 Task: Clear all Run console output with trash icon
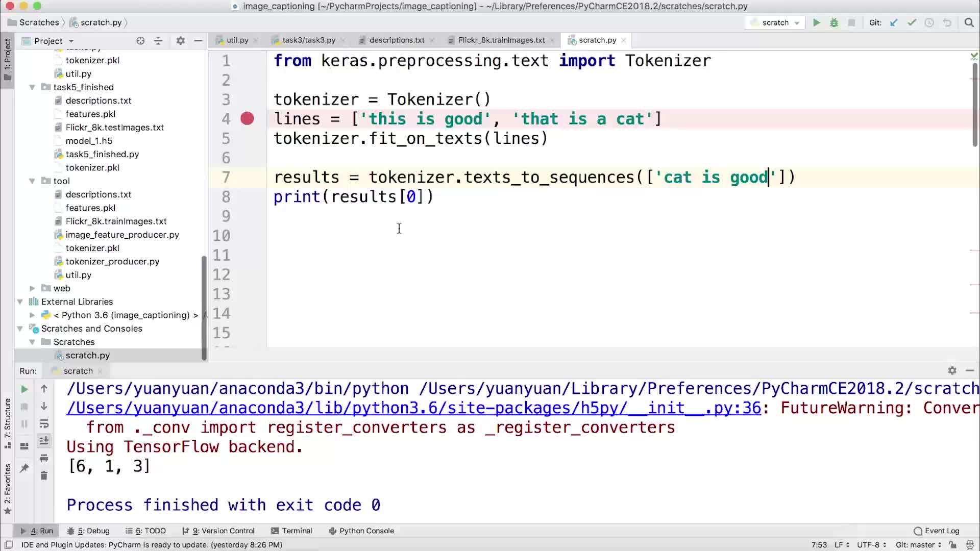(x=44, y=475)
